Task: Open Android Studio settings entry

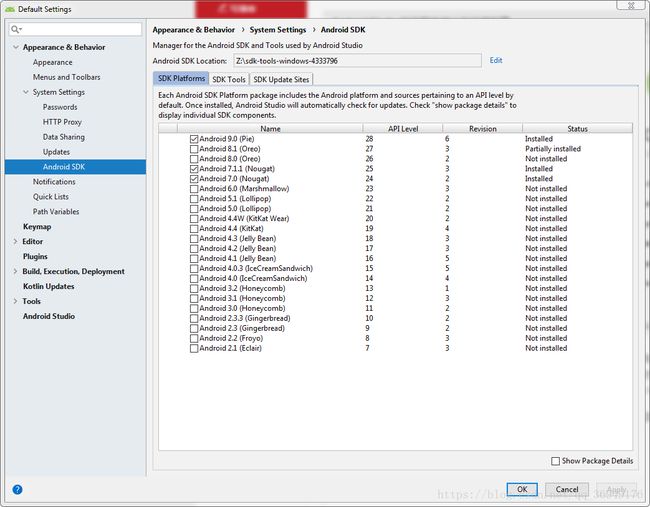Action: (49, 316)
